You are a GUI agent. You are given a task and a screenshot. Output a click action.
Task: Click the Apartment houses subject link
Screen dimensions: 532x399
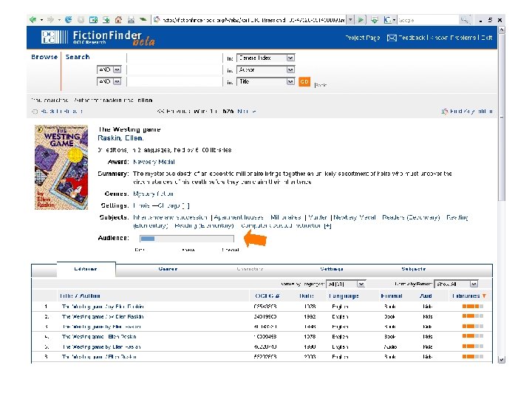tap(239, 217)
